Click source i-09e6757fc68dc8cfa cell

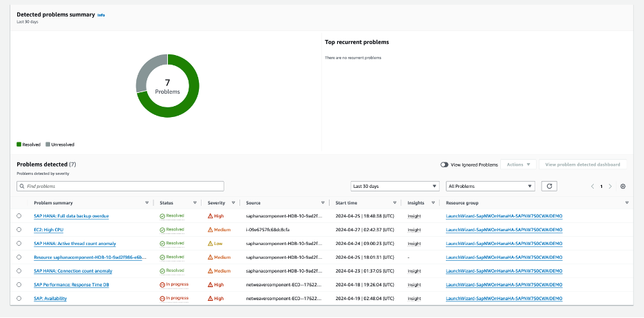point(268,230)
